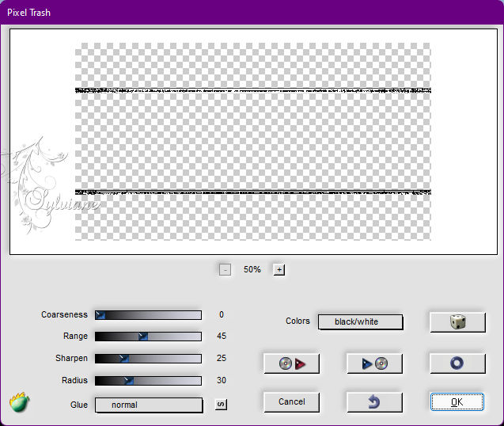The image size is (504, 426).
Task: Zoom in with the plus button
Action: tap(279, 270)
